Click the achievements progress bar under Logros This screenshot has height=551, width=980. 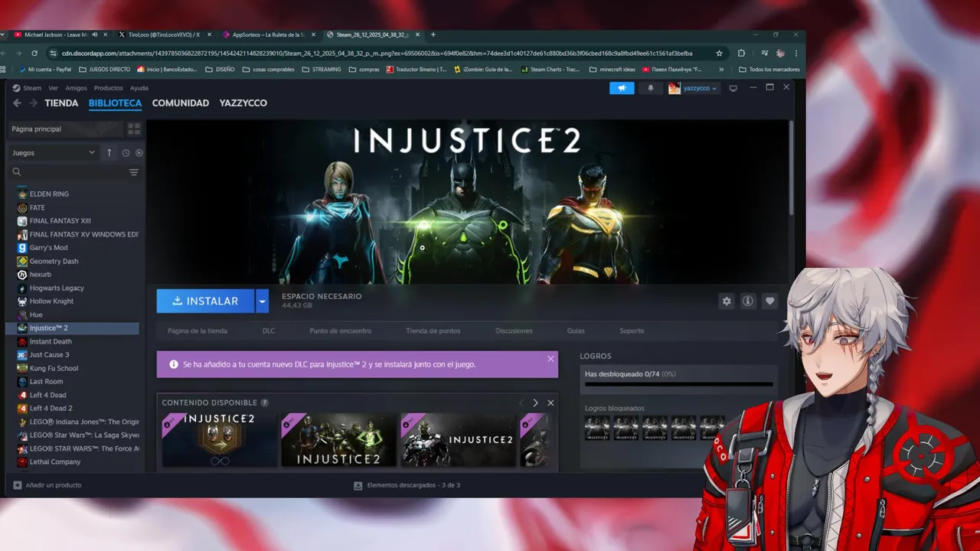pos(678,384)
